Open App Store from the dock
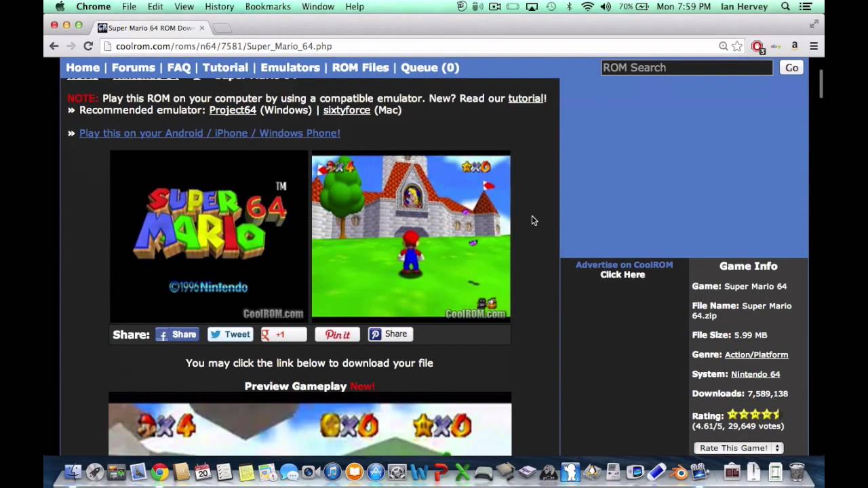Screen dimensions: 868x488 376,472
